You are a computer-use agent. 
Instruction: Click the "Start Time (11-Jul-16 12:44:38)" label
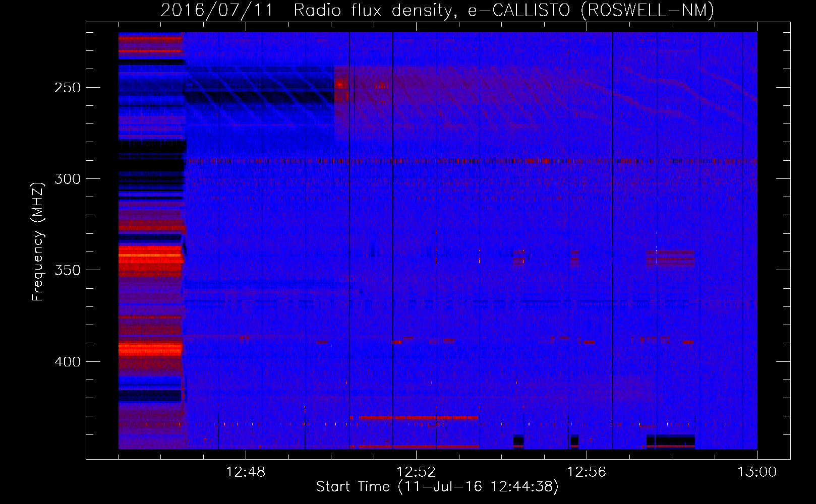(437, 487)
